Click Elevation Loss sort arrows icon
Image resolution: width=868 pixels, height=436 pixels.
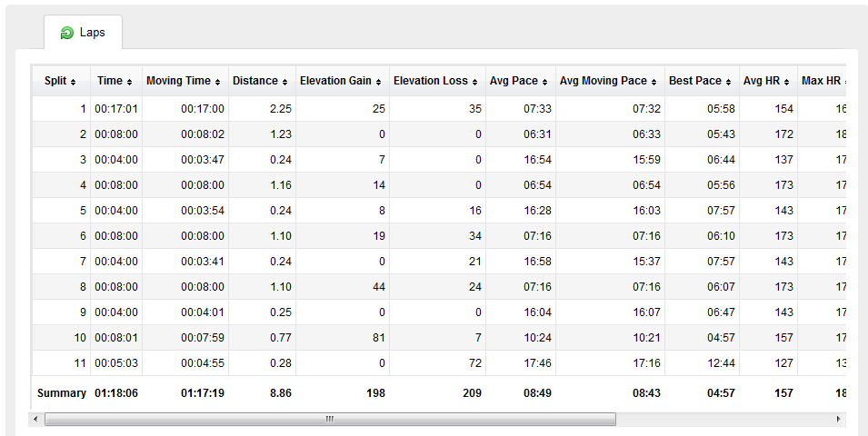474,83
